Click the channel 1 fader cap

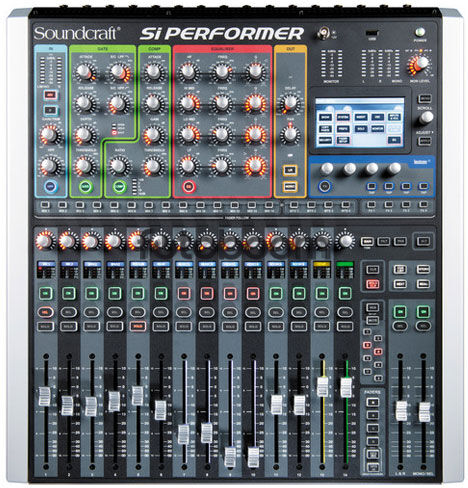tap(45, 396)
